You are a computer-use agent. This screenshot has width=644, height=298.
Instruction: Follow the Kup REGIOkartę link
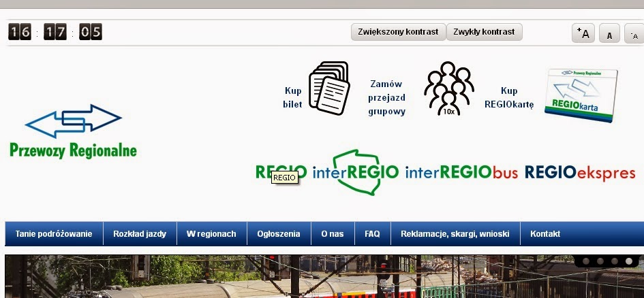click(509, 97)
